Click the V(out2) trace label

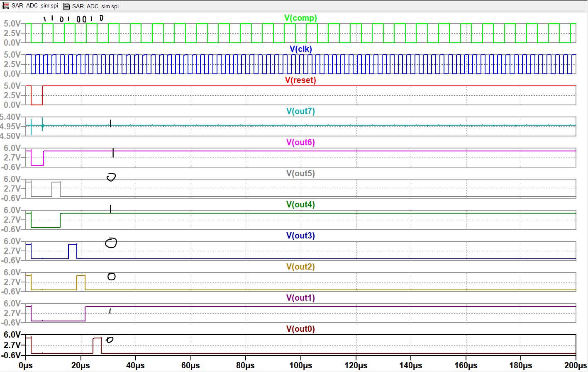point(300,267)
